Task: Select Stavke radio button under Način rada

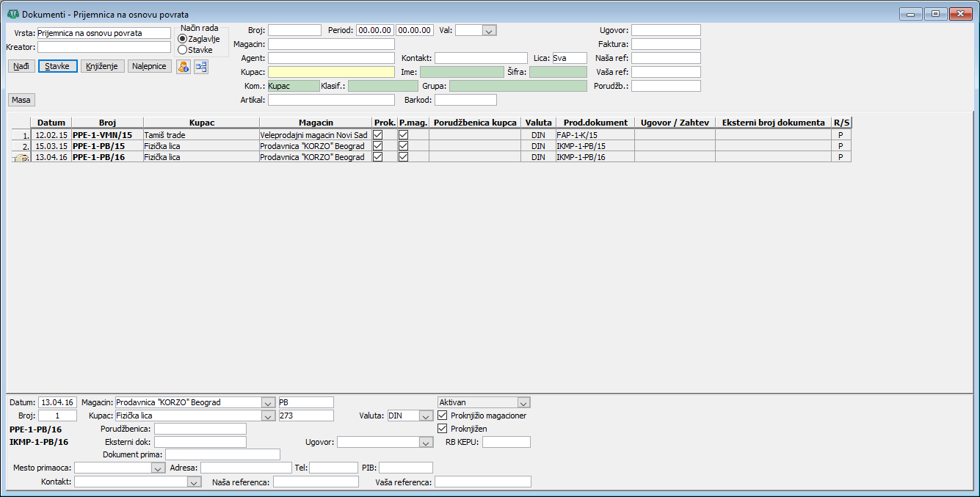Action: coord(182,50)
